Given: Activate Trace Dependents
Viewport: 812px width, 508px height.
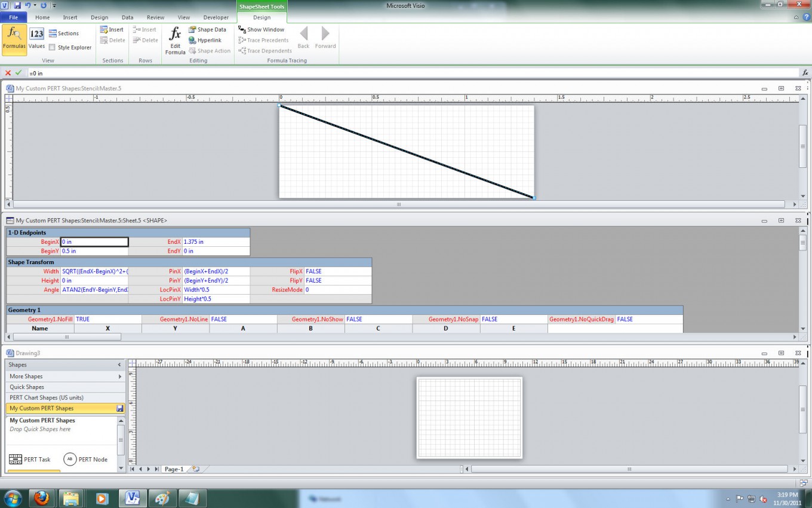Looking at the screenshot, I should pos(265,51).
